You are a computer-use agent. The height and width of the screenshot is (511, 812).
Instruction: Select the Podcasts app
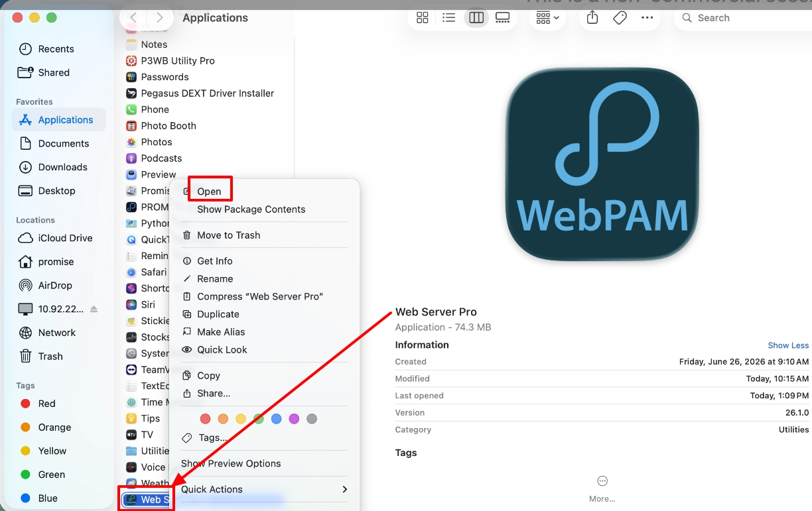click(161, 158)
